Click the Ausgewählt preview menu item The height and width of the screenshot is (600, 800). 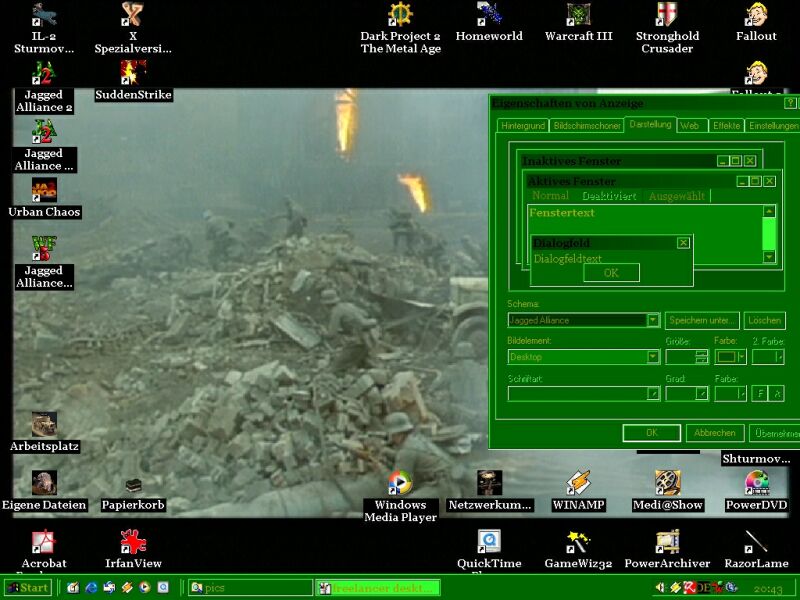[677, 196]
